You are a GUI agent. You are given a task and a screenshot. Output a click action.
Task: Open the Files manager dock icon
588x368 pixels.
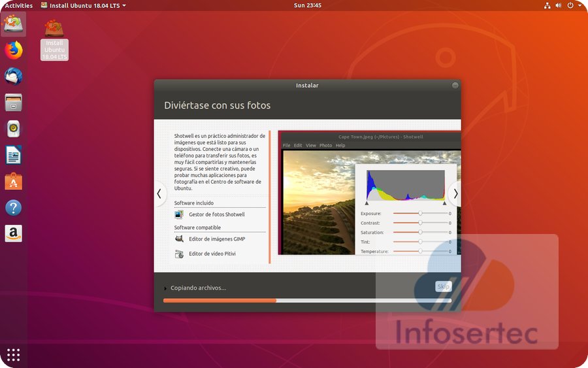click(13, 102)
